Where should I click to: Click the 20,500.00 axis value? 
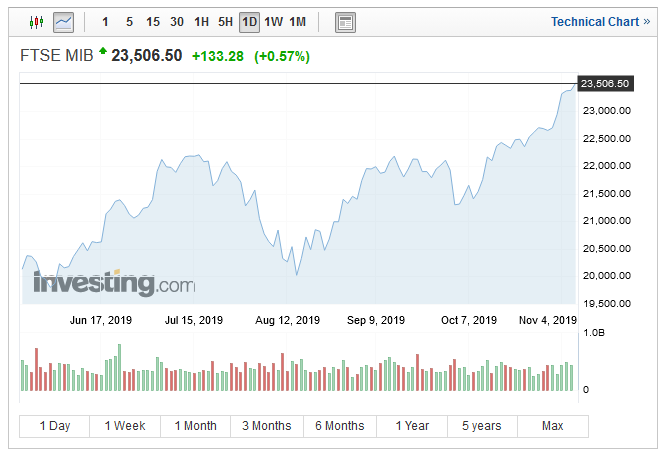(x=607, y=248)
